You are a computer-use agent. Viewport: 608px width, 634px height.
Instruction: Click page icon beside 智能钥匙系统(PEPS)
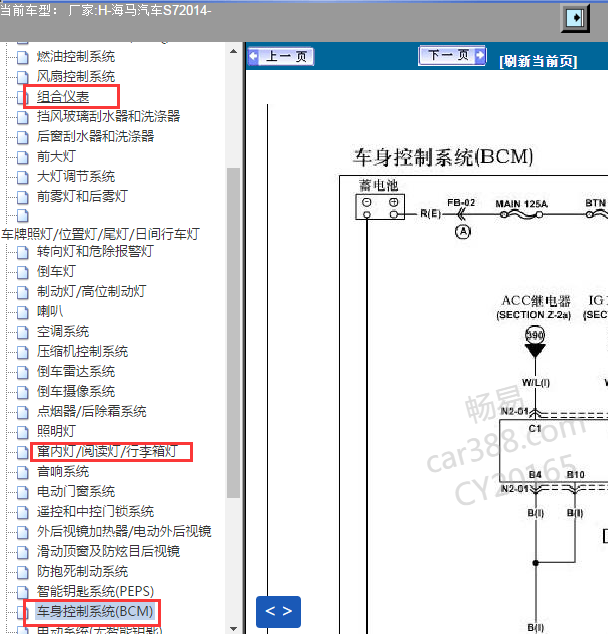(23, 592)
